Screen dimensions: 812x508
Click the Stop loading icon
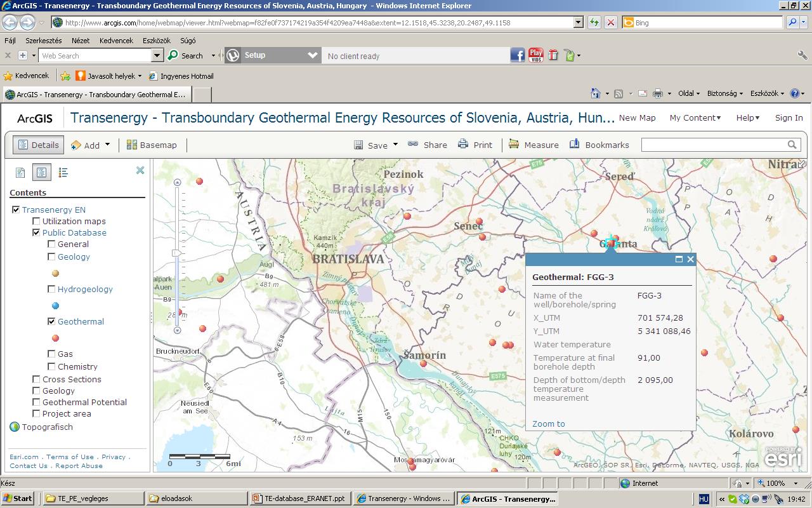click(610, 22)
